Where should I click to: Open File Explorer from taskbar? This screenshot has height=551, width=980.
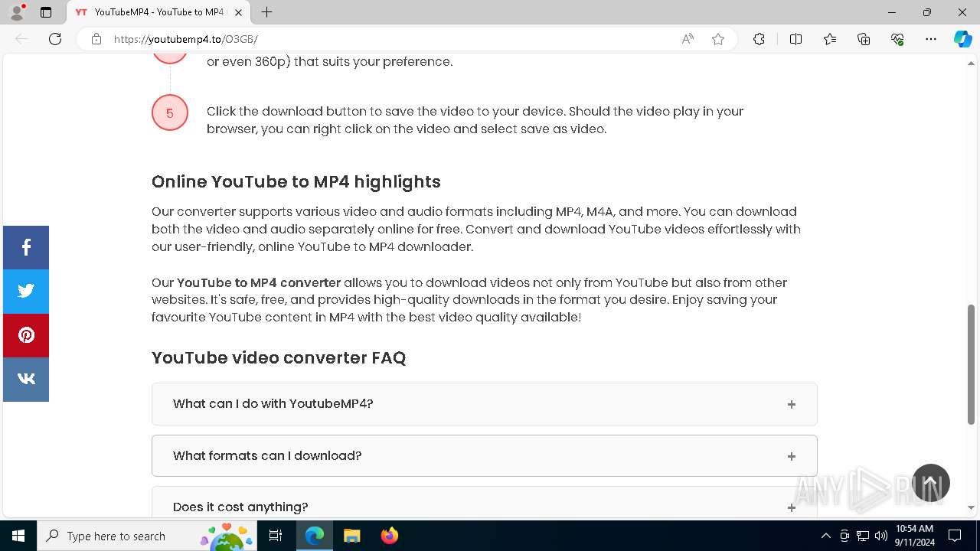tap(351, 536)
